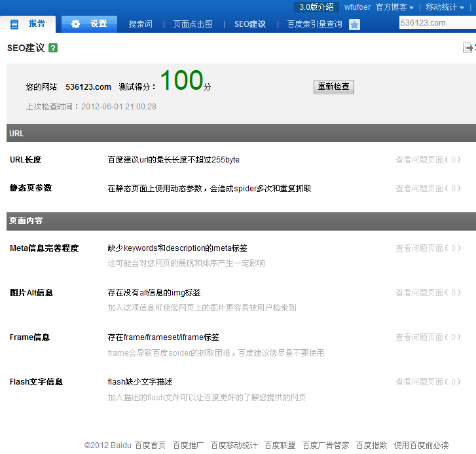
Task: Open 百度推广 footer link
Action: 188,445
